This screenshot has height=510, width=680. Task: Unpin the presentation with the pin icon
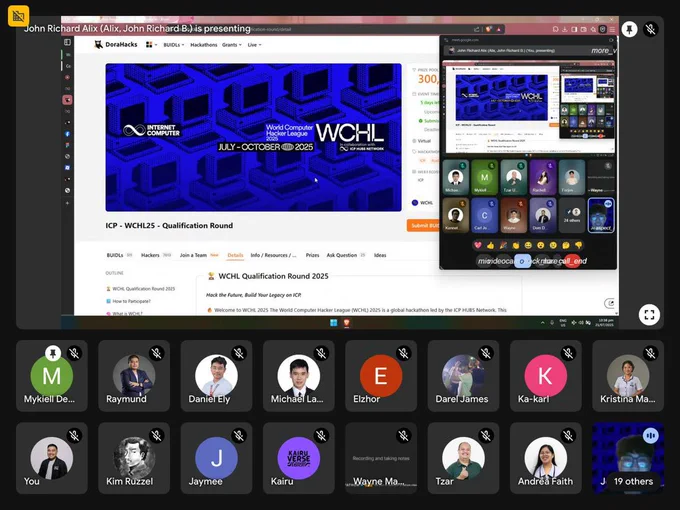tap(629, 29)
